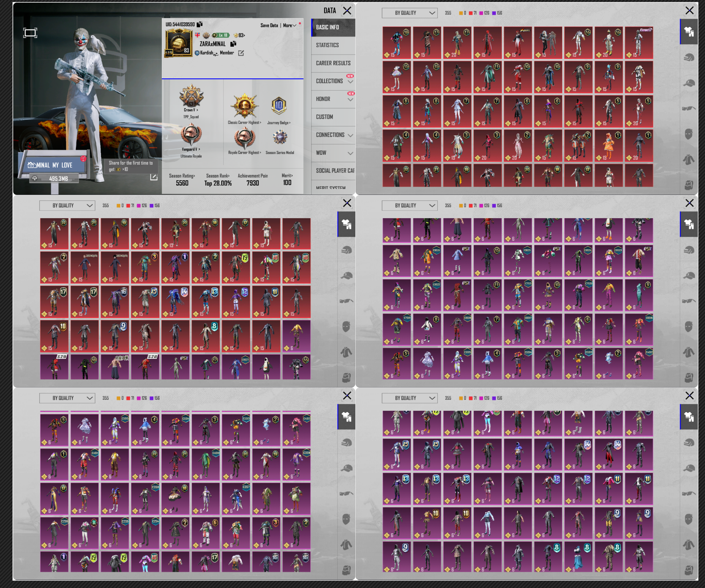
Task: Select cap category icon in middle-left inventory
Action: coord(346,276)
